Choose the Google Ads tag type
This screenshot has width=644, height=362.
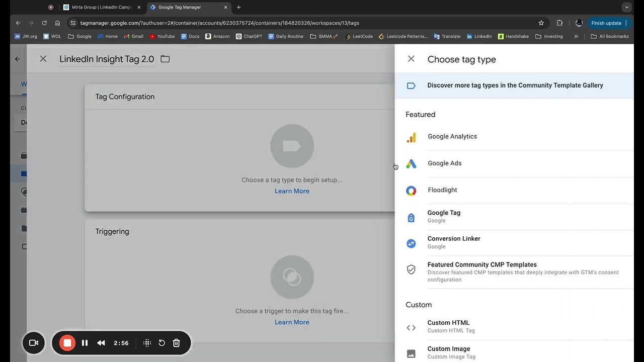(514, 163)
